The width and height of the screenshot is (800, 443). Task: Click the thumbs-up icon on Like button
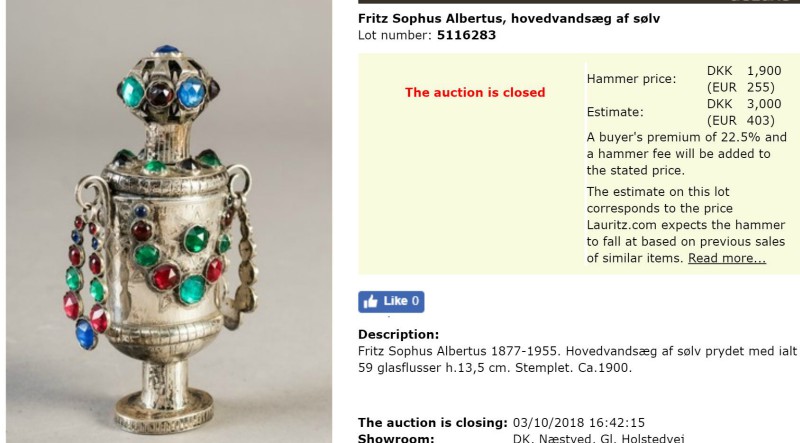370,302
